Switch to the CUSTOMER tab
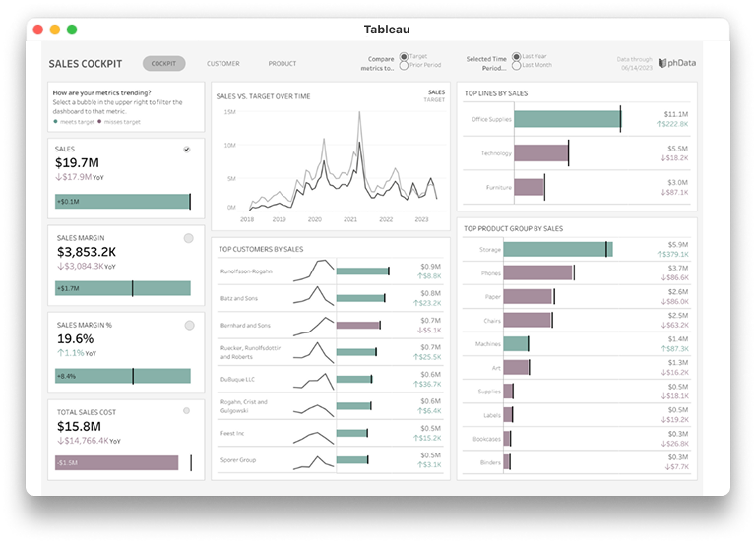Screen dimensions: 756x543 pos(223,63)
